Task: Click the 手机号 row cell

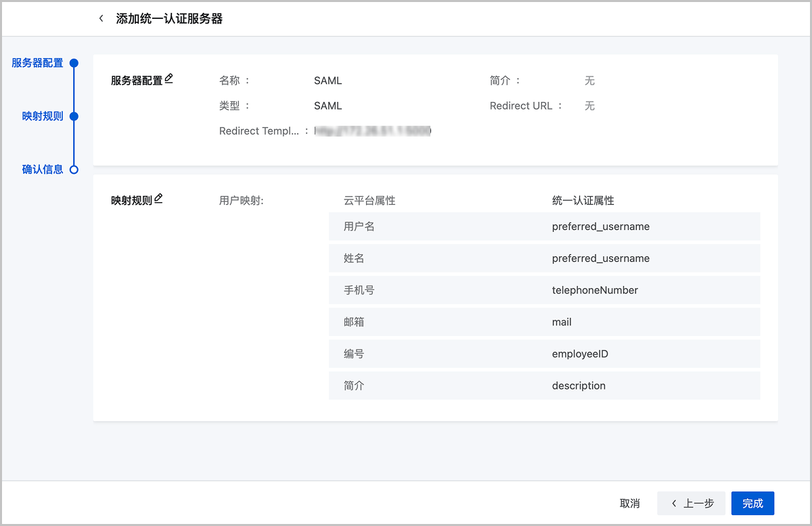Action: pos(359,290)
